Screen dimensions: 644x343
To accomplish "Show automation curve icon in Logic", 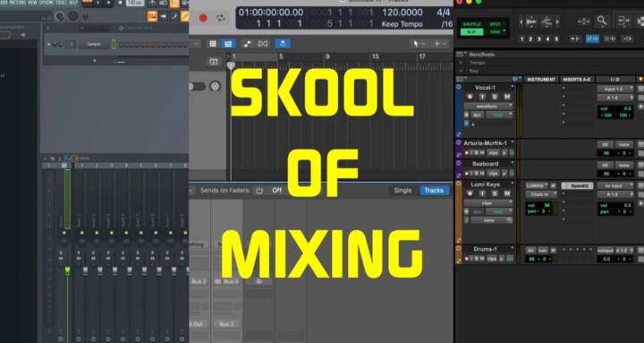I will point(247,44).
